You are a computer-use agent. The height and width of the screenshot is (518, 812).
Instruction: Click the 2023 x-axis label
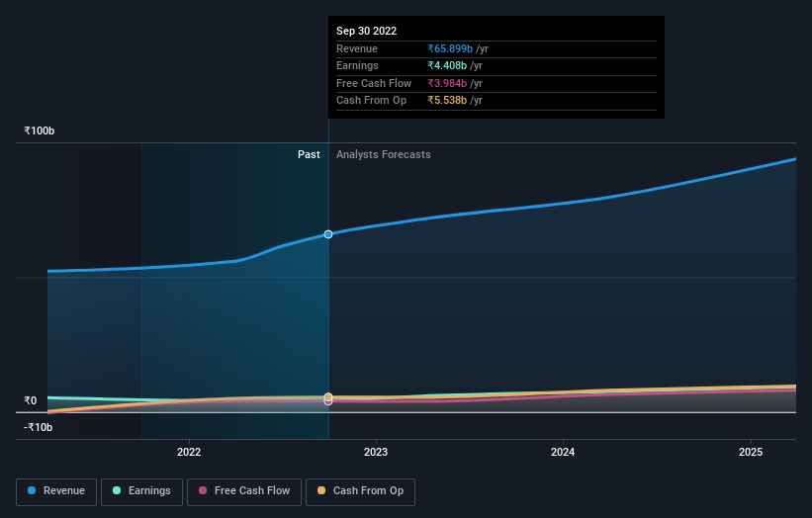coord(376,452)
